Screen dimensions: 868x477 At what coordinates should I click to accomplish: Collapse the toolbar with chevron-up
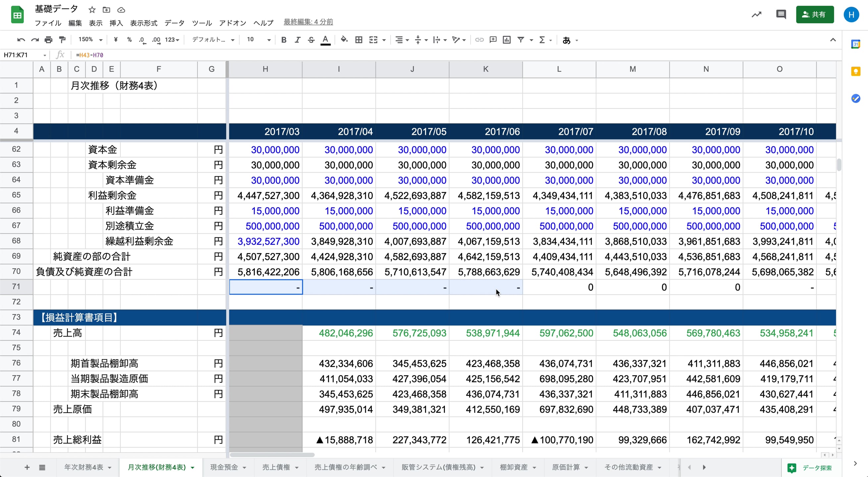coord(833,40)
